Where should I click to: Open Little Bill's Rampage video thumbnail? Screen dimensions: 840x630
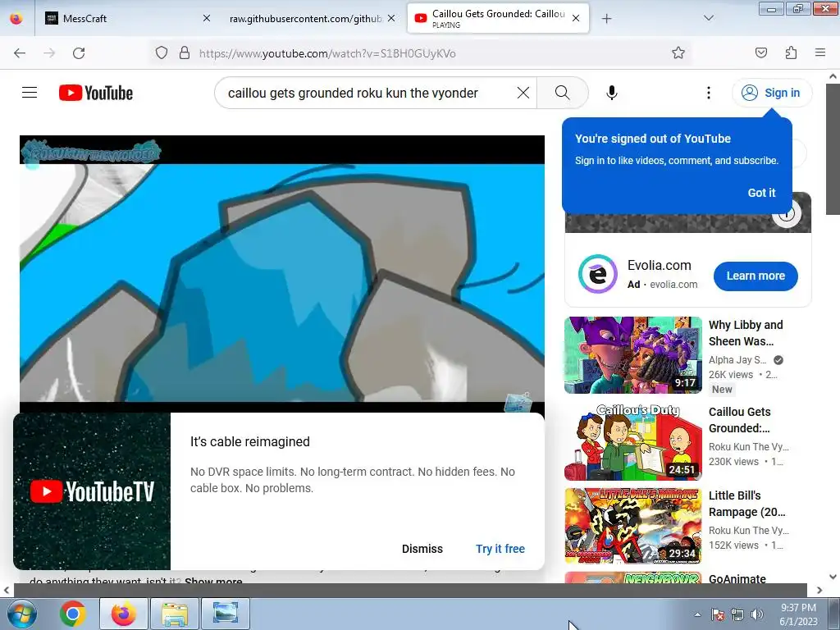632,526
